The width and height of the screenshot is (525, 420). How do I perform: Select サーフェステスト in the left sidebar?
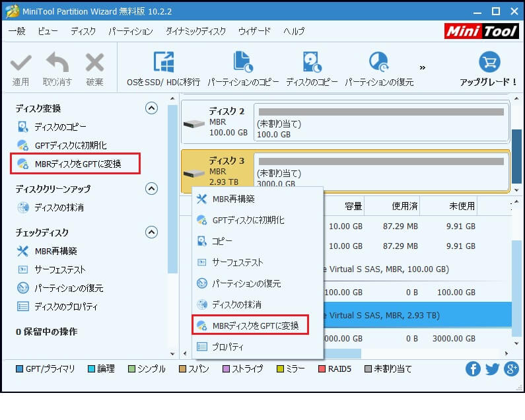(52, 269)
